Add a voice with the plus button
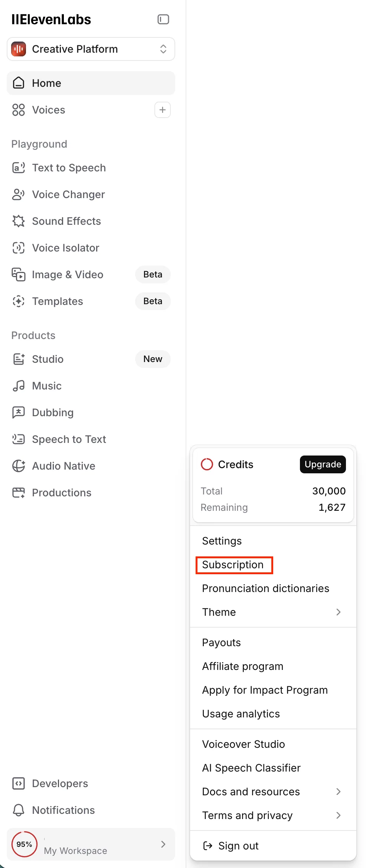This screenshot has width=366, height=868. [x=163, y=110]
